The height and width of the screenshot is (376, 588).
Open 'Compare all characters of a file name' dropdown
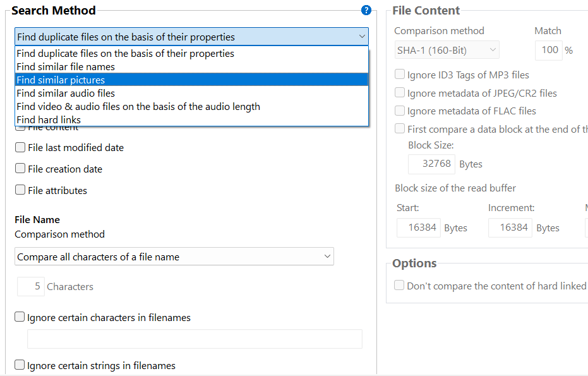click(174, 257)
